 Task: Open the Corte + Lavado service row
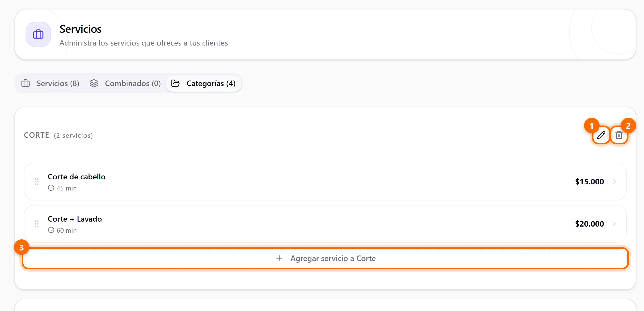[x=325, y=224]
